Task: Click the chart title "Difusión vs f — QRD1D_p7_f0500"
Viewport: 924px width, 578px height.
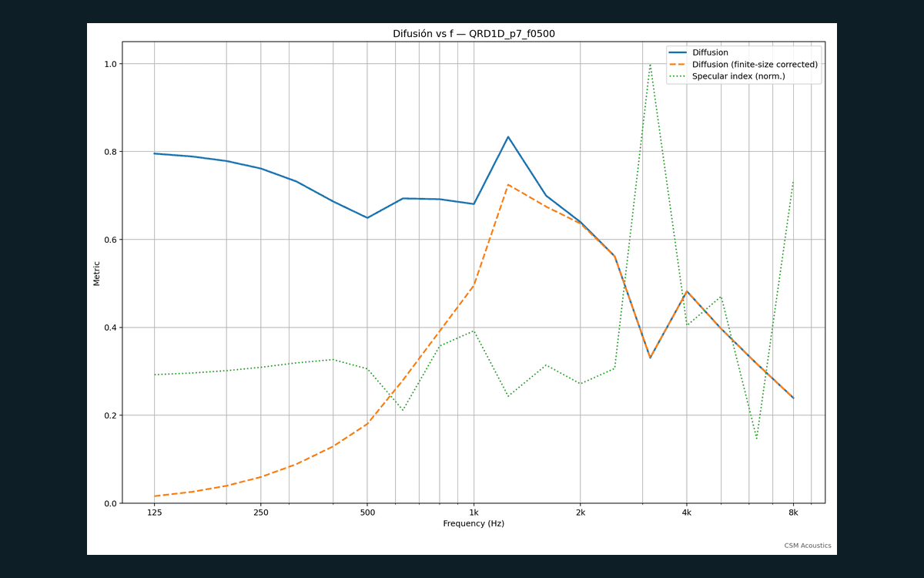Action: pyautogui.click(x=474, y=34)
